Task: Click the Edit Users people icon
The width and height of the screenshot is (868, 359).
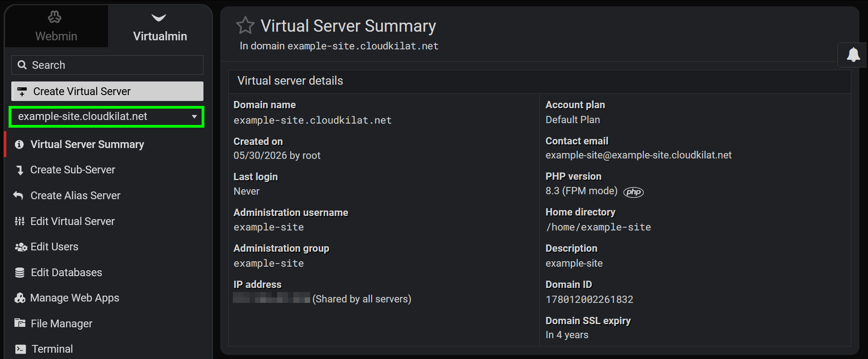Action: point(21,247)
